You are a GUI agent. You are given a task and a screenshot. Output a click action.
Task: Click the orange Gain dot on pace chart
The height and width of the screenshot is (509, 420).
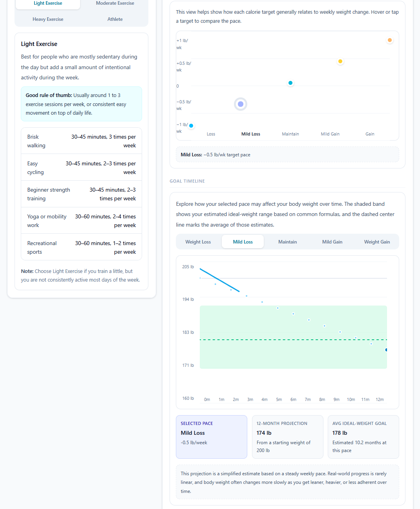click(x=389, y=40)
